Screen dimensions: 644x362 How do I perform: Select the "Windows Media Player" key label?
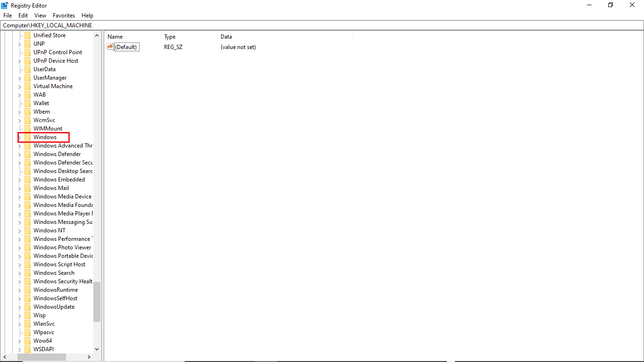62,214
